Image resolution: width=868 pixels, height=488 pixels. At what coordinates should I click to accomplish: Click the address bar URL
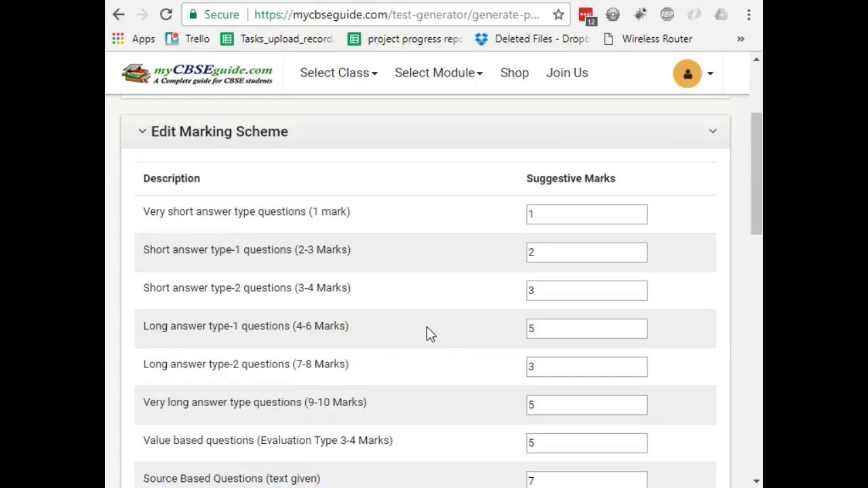(397, 14)
